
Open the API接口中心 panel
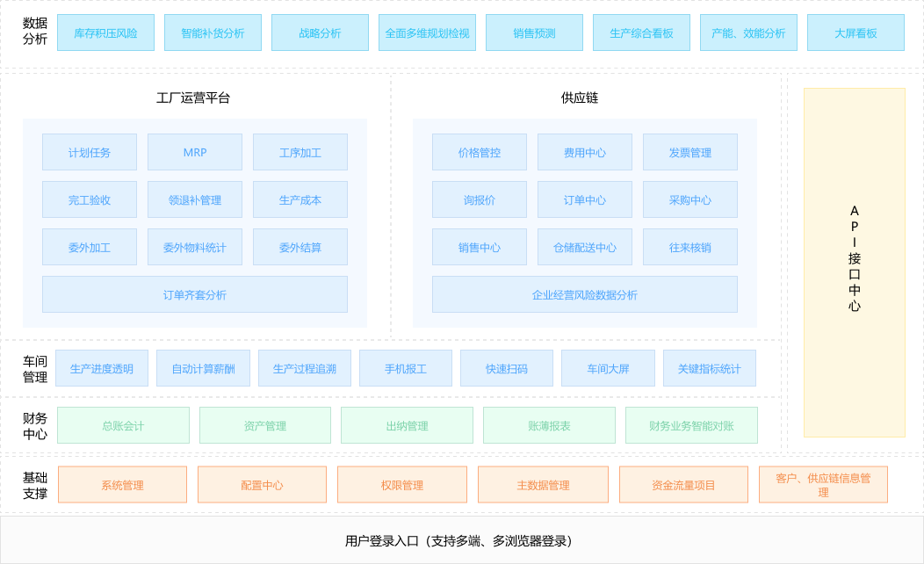(855, 262)
